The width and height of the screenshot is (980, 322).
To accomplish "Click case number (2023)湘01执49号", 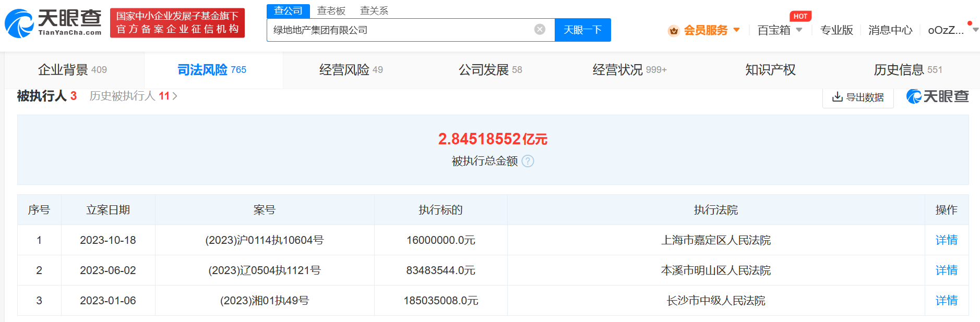I will coord(265,301).
